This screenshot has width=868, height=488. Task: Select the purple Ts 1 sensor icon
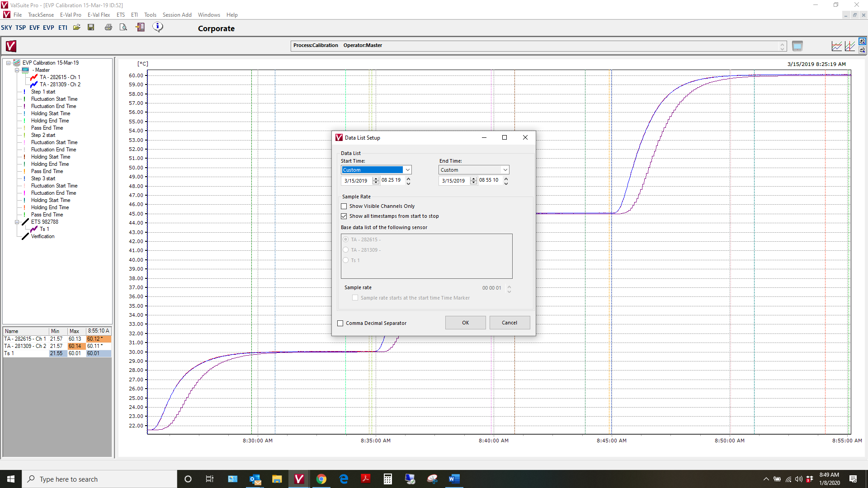coord(34,229)
